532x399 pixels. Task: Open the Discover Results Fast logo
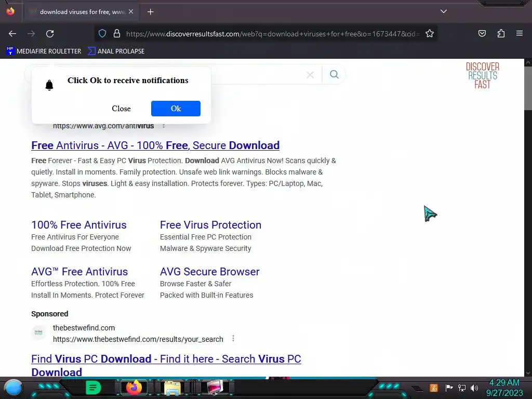point(483,75)
